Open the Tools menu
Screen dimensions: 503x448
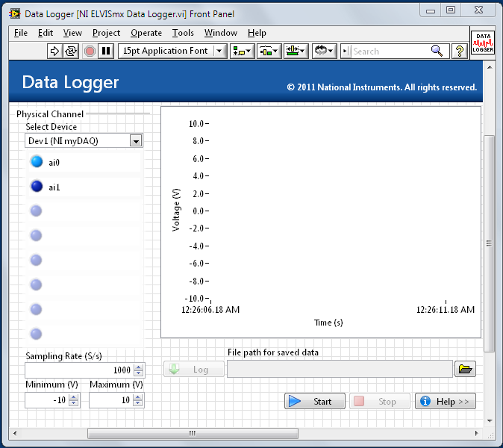(183, 33)
